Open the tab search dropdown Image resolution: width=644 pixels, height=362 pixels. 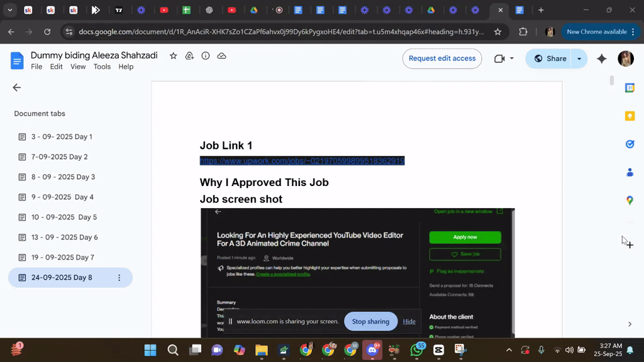[10, 10]
